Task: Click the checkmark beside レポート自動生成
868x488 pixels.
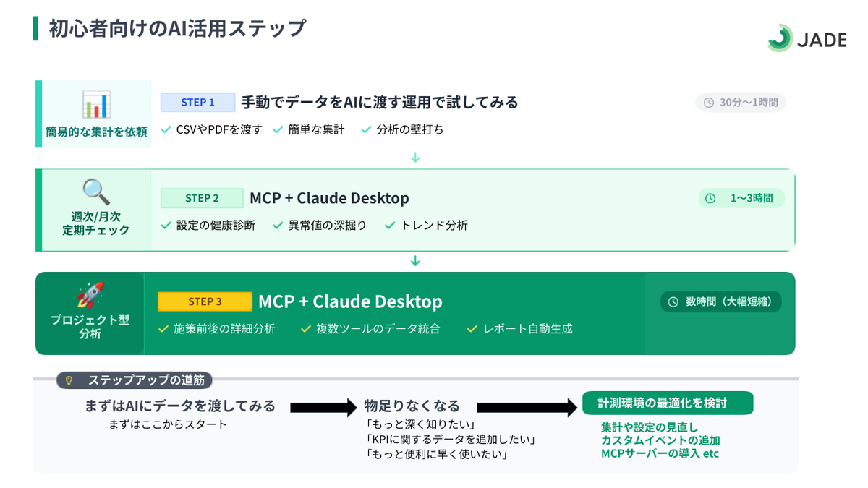Action: coord(472,329)
